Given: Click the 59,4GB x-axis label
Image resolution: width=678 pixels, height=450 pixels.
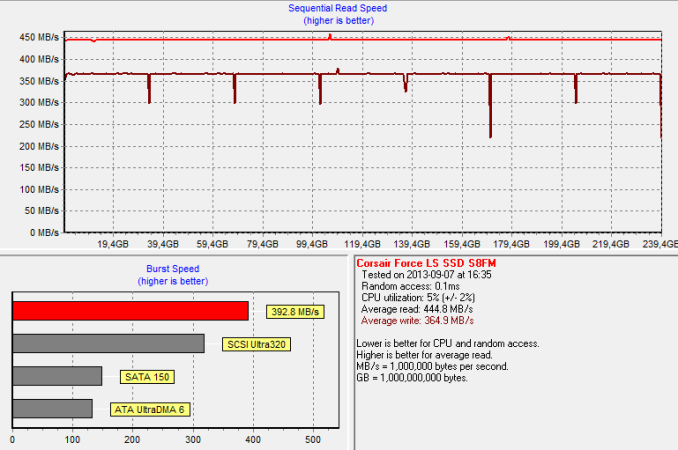Looking at the screenshot, I should (x=212, y=244).
